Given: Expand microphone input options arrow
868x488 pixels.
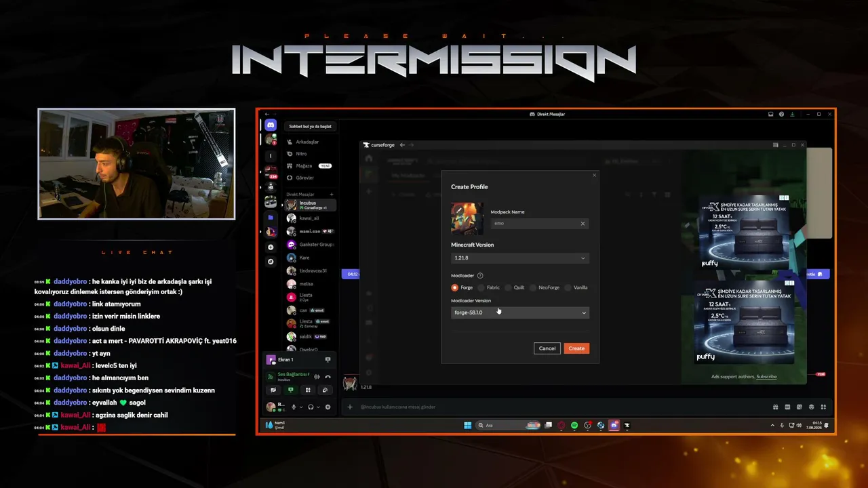Looking at the screenshot, I should [301, 407].
